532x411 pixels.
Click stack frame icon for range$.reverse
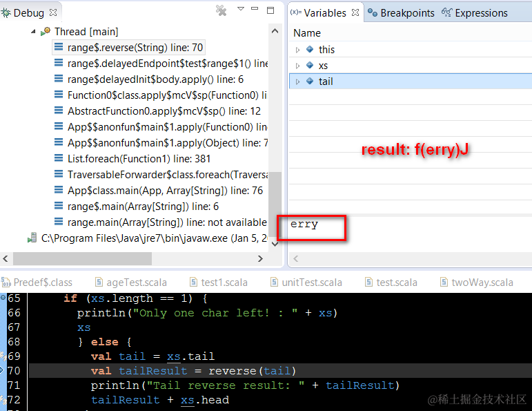(59, 47)
